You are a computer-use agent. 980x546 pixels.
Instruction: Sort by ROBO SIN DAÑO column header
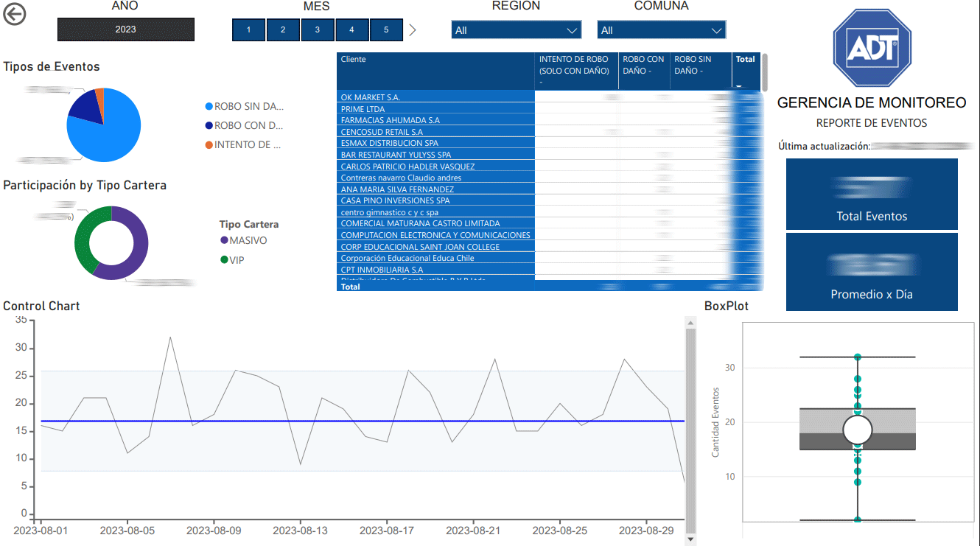coord(701,71)
